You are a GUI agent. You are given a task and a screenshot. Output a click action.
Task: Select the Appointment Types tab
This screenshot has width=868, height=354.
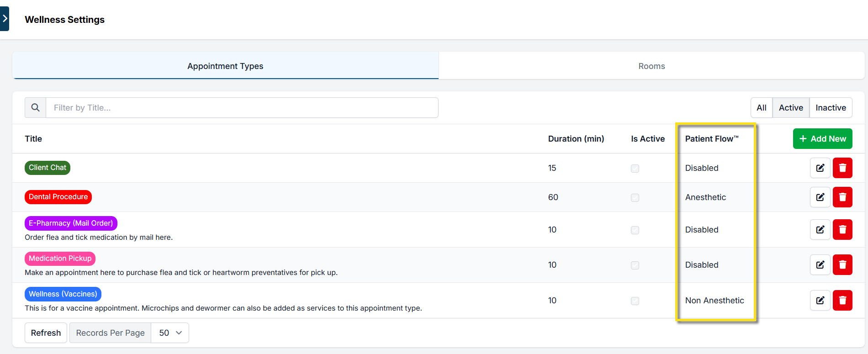225,66
